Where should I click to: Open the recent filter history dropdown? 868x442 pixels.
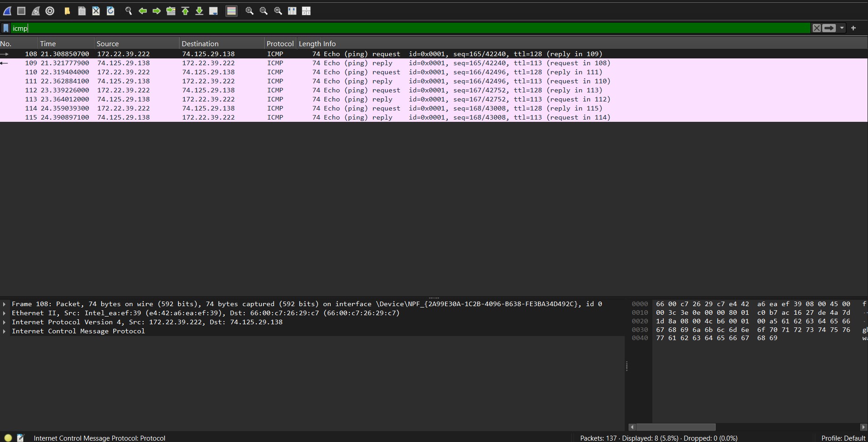pyautogui.click(x=842, y=28)
